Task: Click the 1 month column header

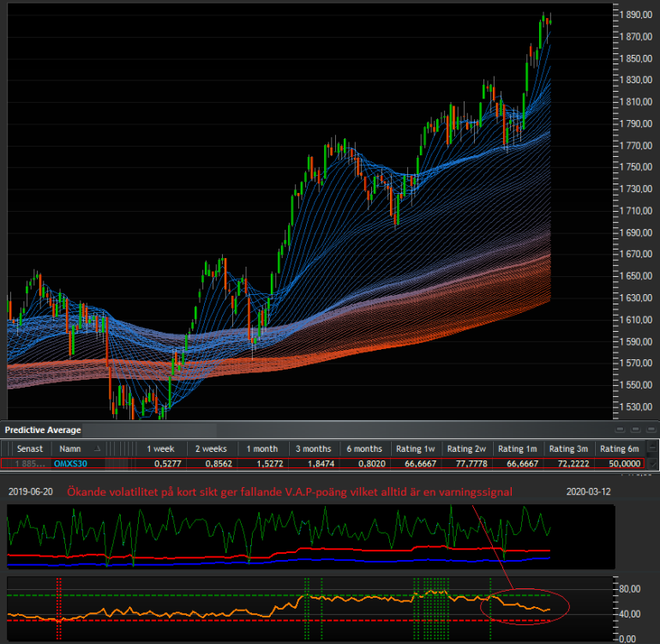Action: (x=262, y=449)
